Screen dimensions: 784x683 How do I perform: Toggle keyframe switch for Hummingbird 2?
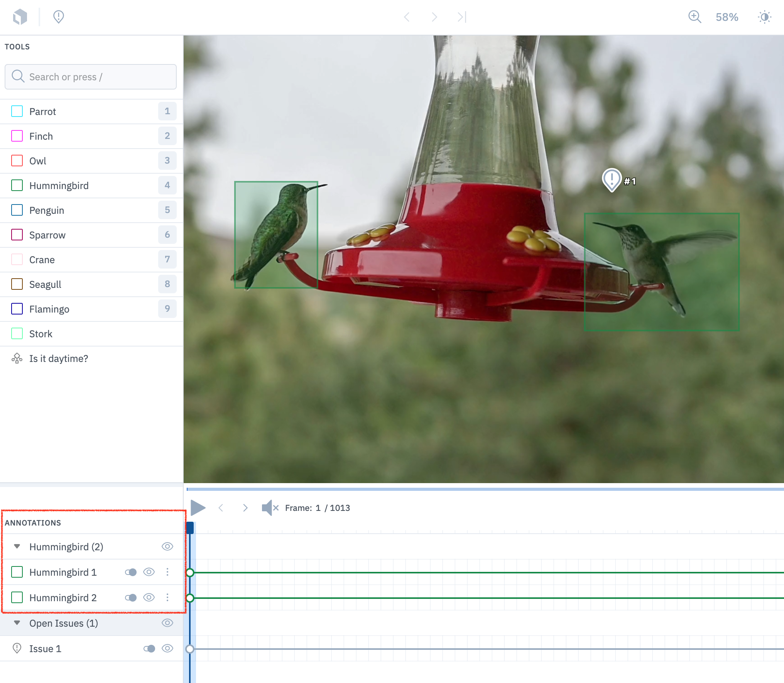[x=131, y=598]
